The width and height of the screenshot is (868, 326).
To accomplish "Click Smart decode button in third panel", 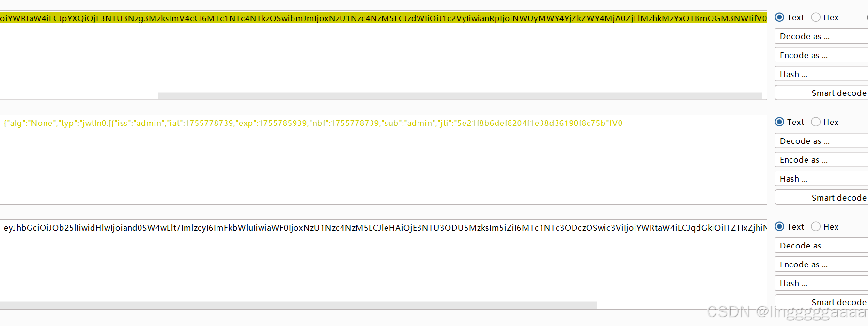I will pos(821,302).
